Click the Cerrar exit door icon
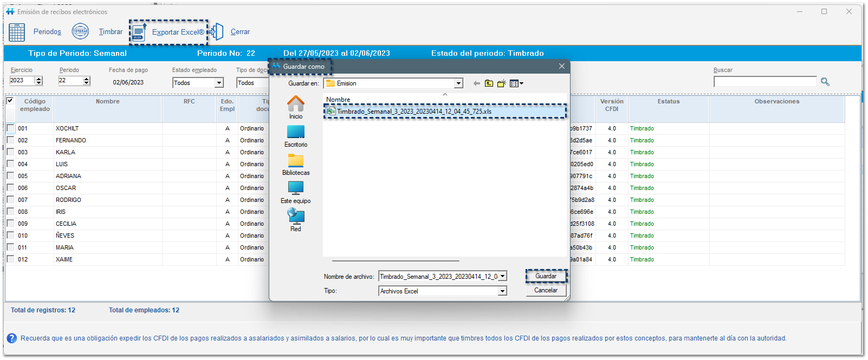This screenshot has height=360, width=868. [x=217, y=32]
